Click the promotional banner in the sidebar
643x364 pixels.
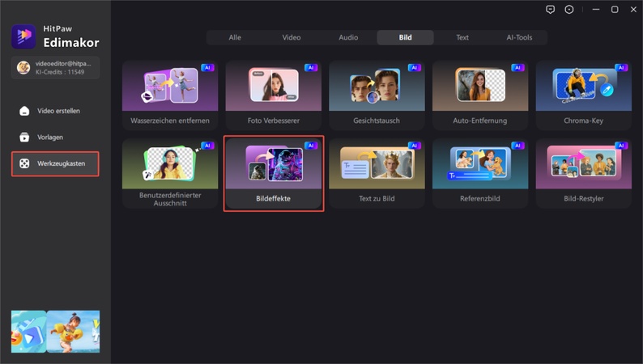tap(55, 331)
